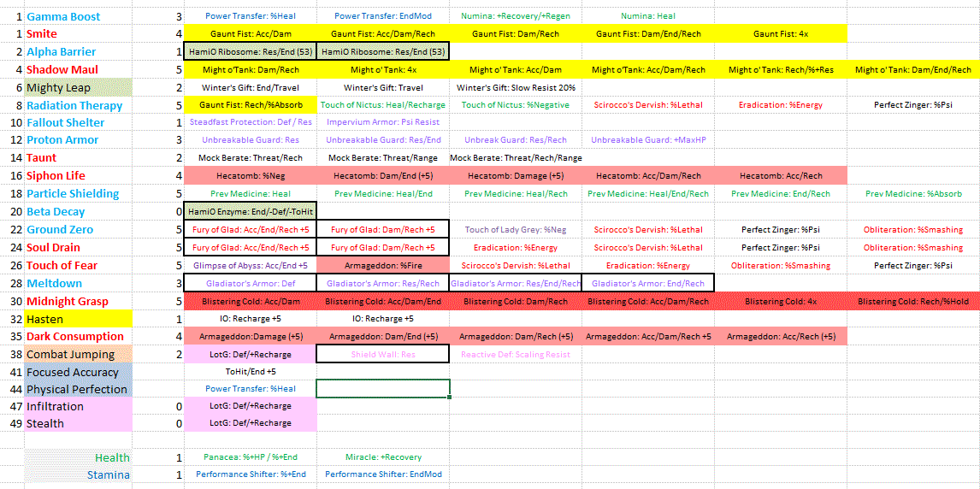Select the Gamma Boost power name cell
The width and height of the screenshot is (980, 489).
coord(63,16)
